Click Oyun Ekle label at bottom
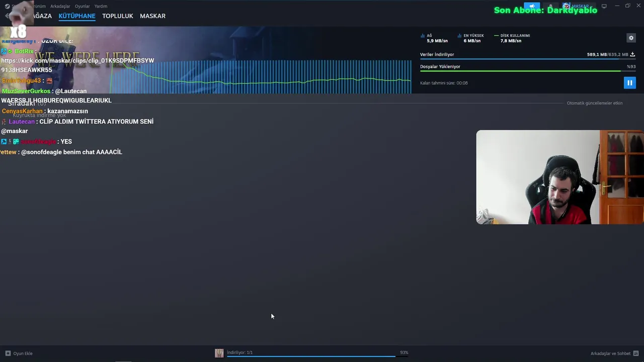 coord(23,353)
